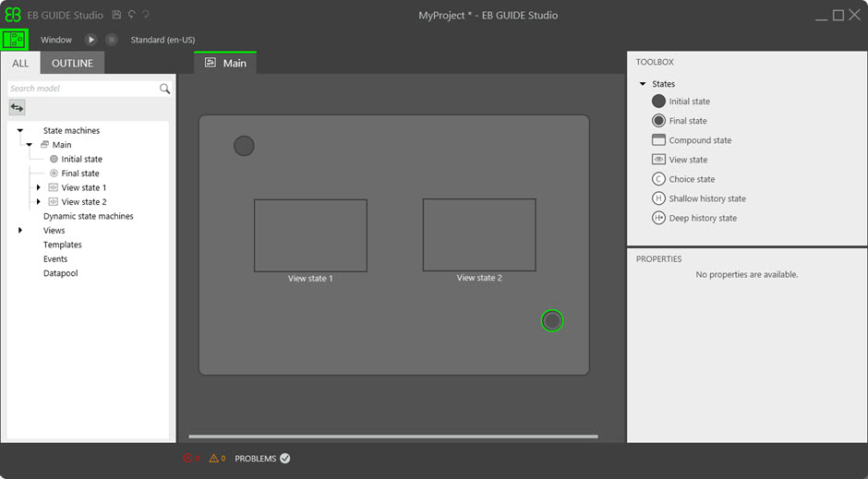Pick Shallow history state icon from toolbox
This screenshot has width=868, height=479.
tap(658, 198)
